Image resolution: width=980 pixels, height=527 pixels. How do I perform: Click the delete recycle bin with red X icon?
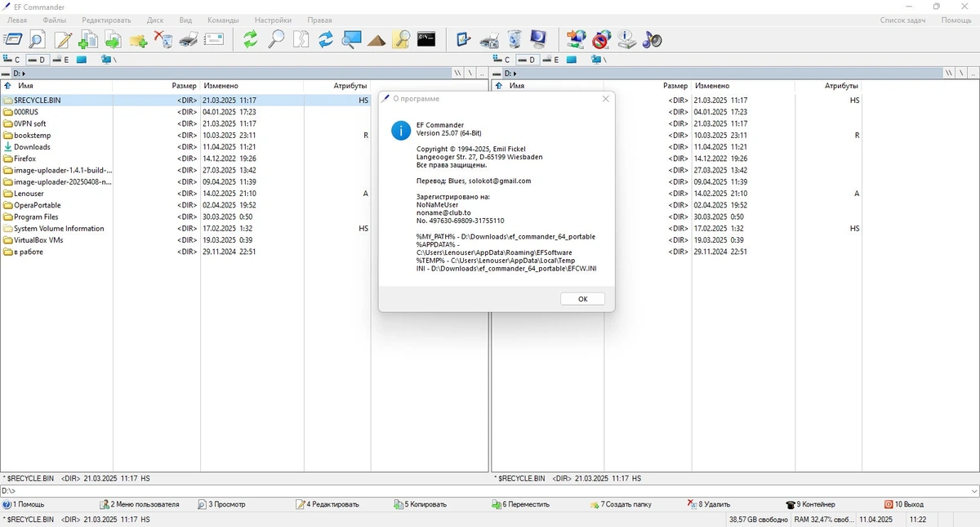coord(163,39)
